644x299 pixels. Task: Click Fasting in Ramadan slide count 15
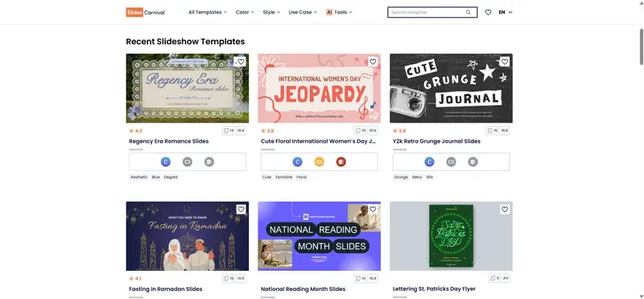[x=229, y=278]
